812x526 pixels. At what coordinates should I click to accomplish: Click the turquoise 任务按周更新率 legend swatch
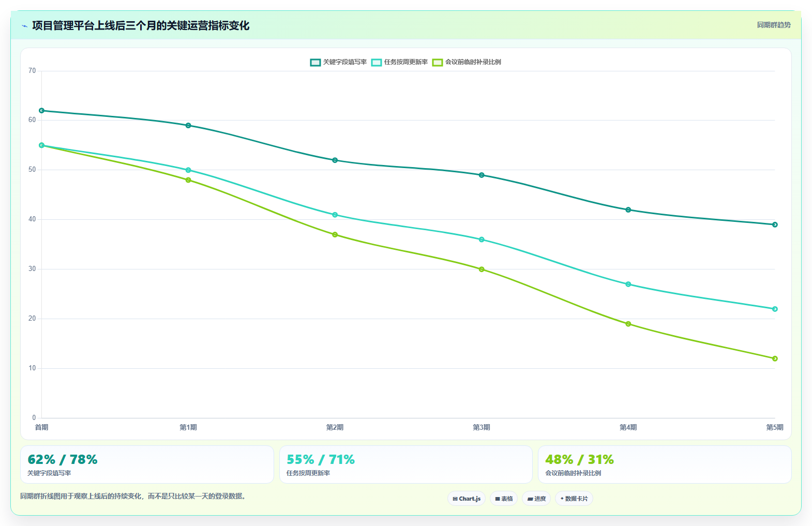(377, 62)
